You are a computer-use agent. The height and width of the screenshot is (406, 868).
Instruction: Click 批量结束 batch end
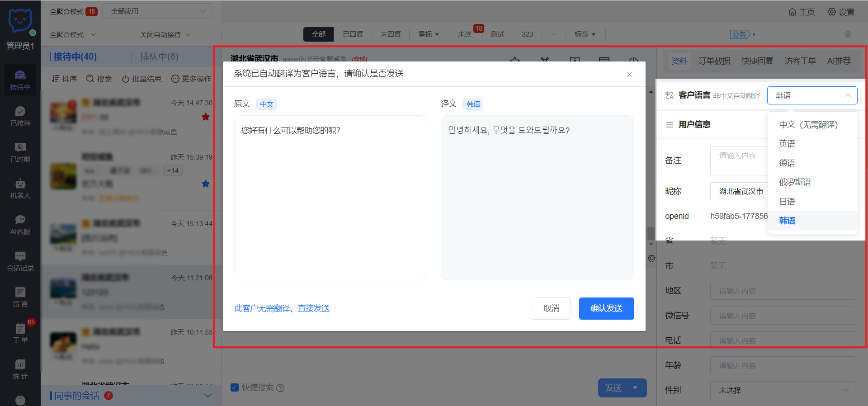tap(142, 79)
